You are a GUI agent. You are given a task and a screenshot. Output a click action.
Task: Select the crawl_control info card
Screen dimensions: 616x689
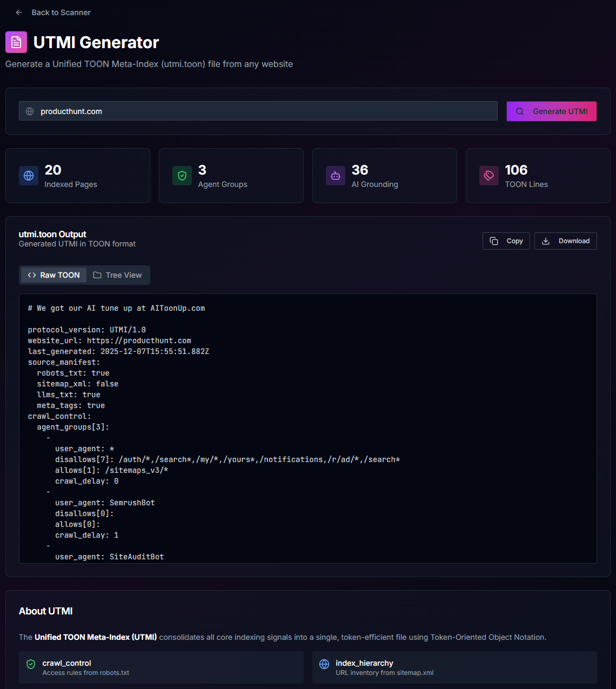click(x=161, y=667)
